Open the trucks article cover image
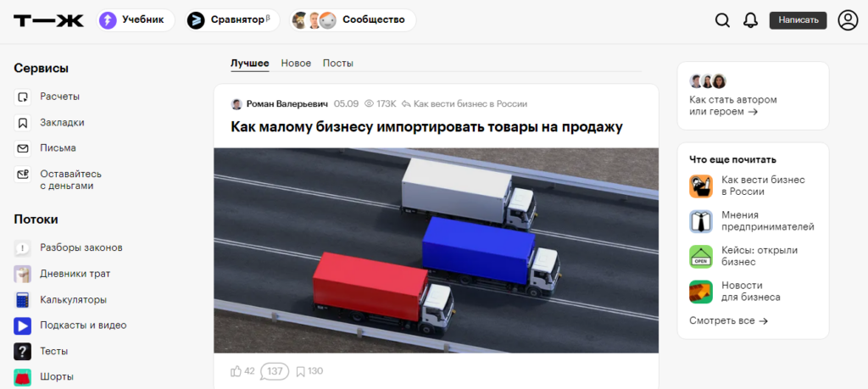This screenshot has height=389, width=868. [437, 250]
